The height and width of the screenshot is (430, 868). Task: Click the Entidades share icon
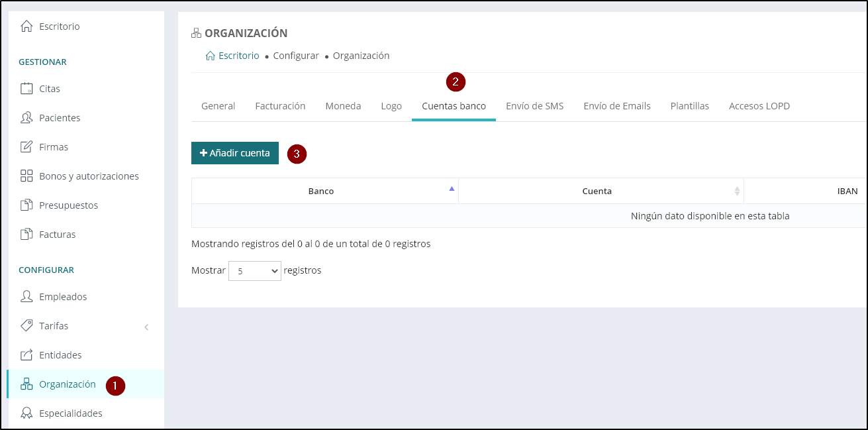pyautogui.click(x=26, y=355)
